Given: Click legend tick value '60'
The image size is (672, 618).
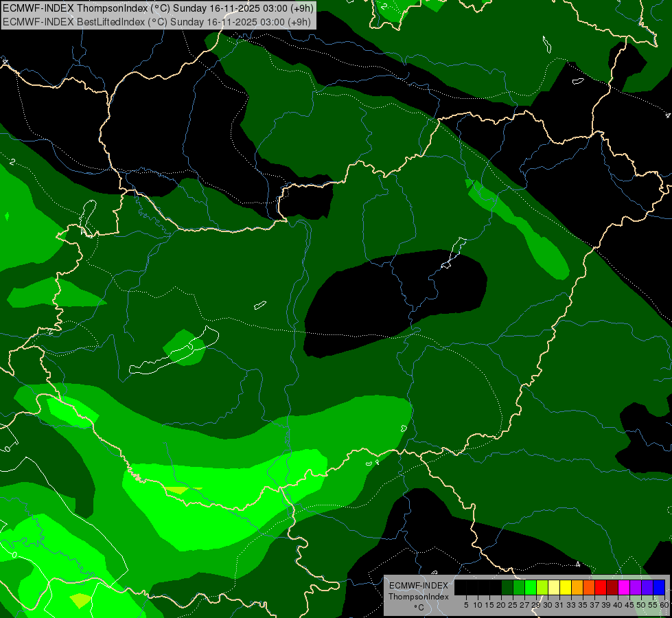Looking at the screenshot, I should point(664,605).
